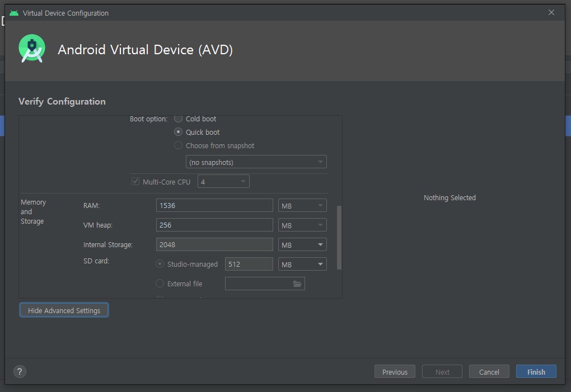The image size is (571, 392).
Task: Click the VM heap value field 256
Action: [214, 225]
